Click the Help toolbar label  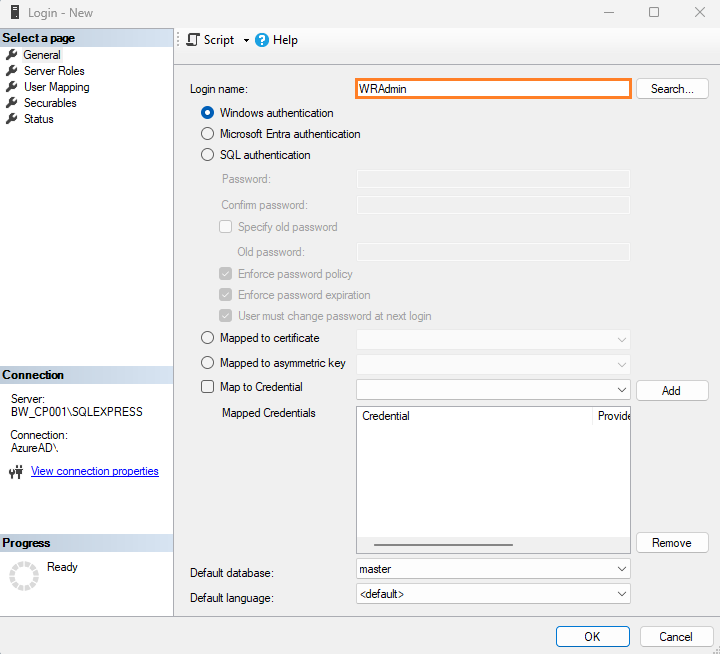pyautogui.click(x=285, y=40)
